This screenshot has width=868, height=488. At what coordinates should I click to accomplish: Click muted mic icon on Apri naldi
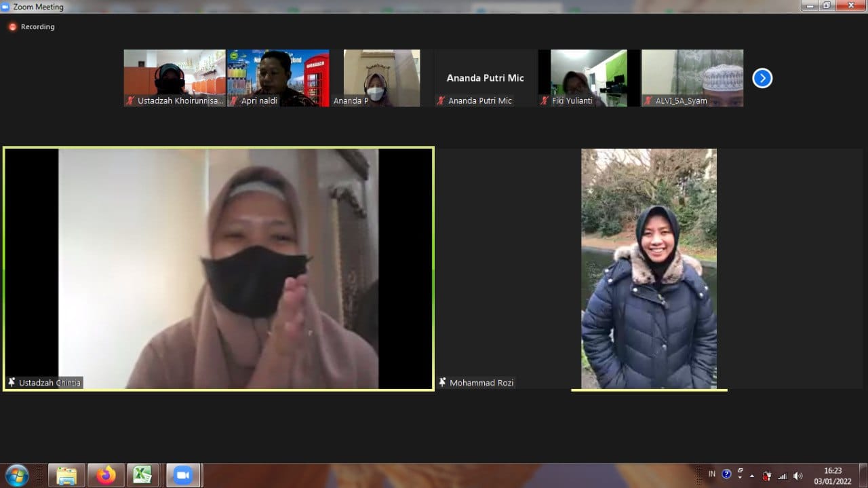click(x=233, y=101)
